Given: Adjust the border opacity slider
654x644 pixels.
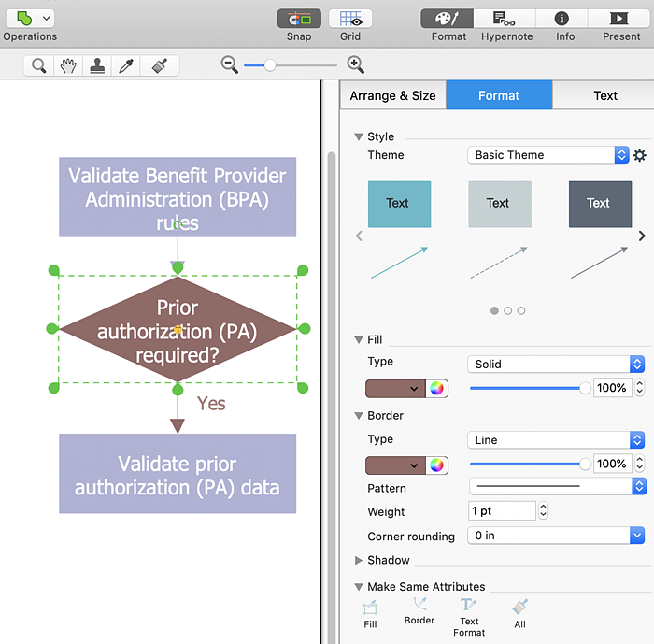Looking at the screenshot, I should click(531, 464).
